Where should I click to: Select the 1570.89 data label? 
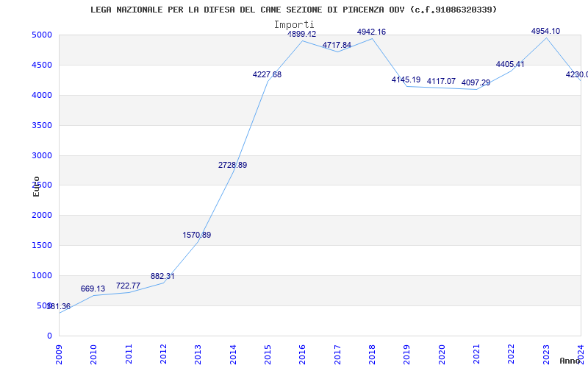197,235
